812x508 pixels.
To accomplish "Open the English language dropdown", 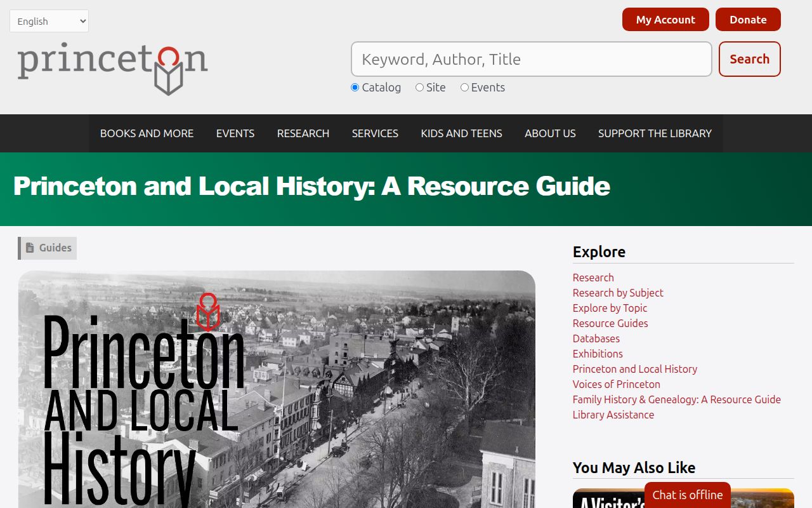I will 49,21.
